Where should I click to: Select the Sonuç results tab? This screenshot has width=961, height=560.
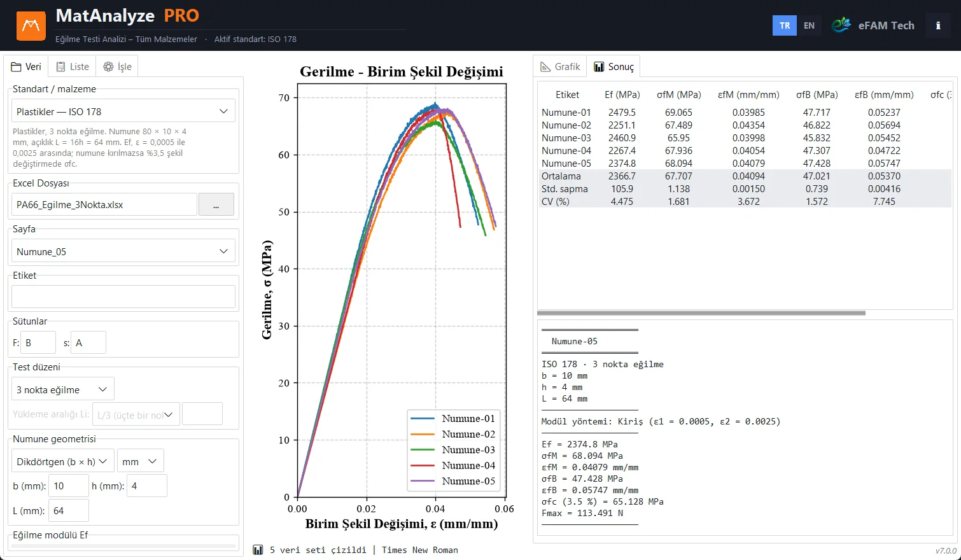click(x=614, y=67)
